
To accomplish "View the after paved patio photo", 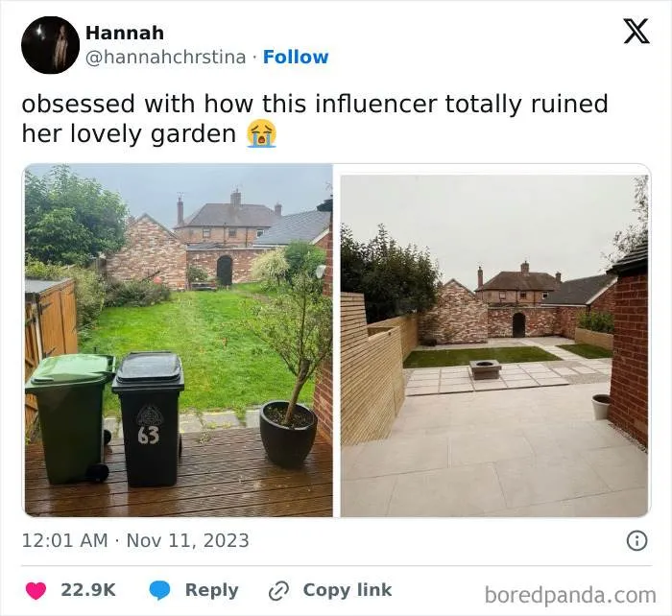I will tap(494, 346).
